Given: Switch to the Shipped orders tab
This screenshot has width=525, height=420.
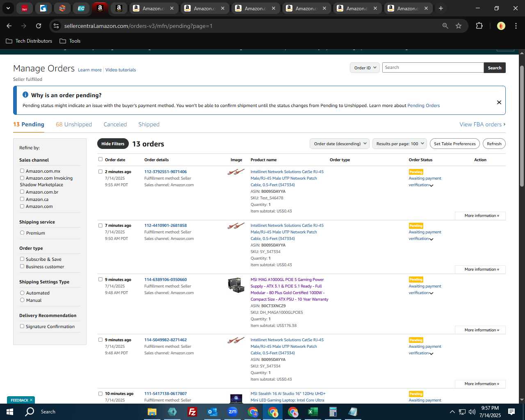Looking at the screenshot, I should 149,124.
